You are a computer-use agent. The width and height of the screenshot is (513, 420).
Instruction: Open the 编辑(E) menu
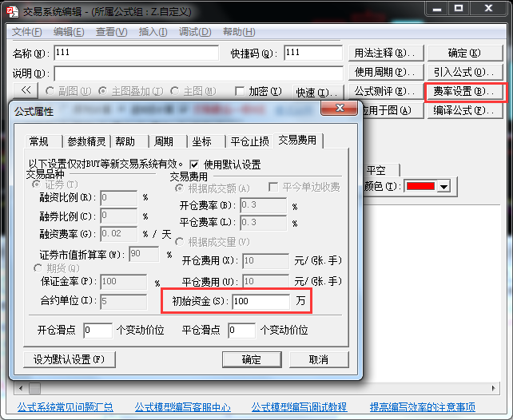coord(69,32)
